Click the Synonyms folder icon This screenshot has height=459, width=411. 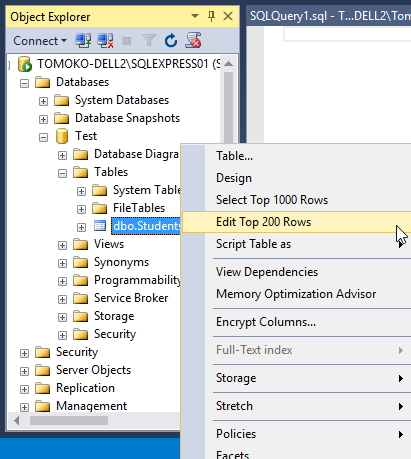(81, 262)
